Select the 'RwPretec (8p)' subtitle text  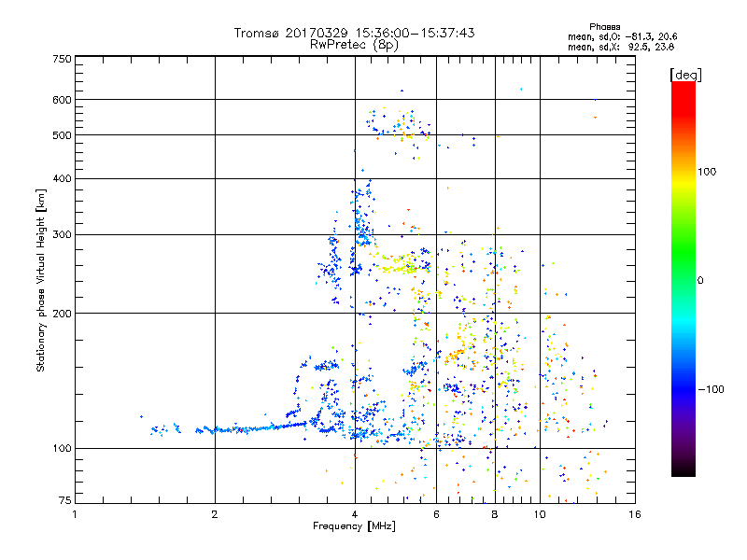coord(354,45)
